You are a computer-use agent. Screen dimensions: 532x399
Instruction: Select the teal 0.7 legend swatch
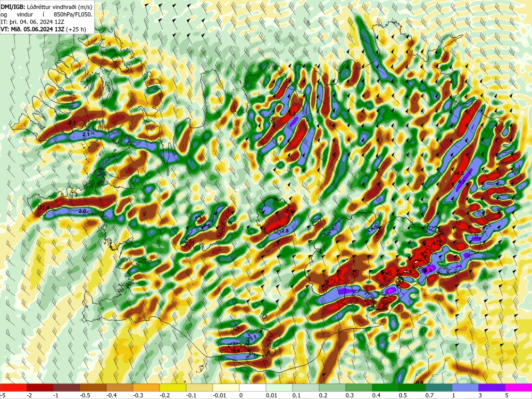(439, 388)
